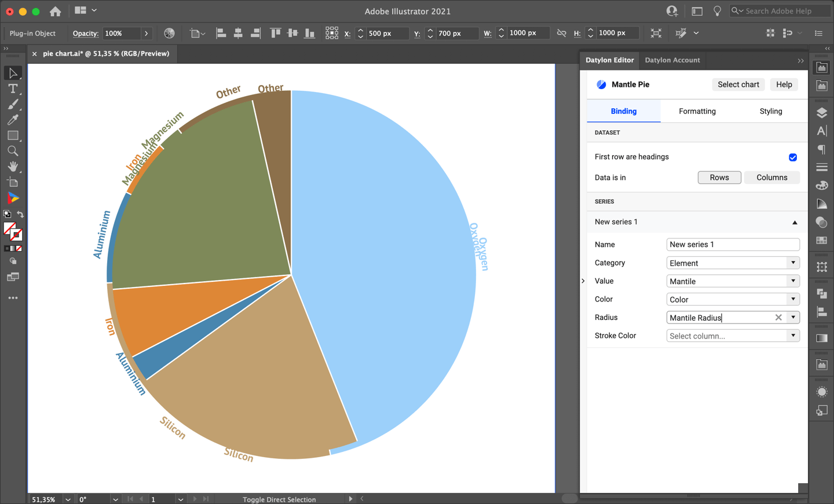Screen dimensions: 834x504
Task: Select the Rectangle tool
Action: 12,135
